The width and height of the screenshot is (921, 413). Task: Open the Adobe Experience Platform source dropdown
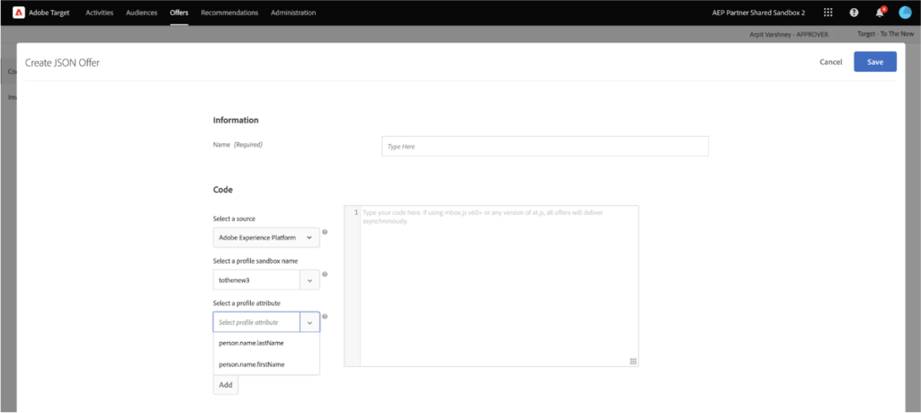pyautogui.click(x=267, y=237)
